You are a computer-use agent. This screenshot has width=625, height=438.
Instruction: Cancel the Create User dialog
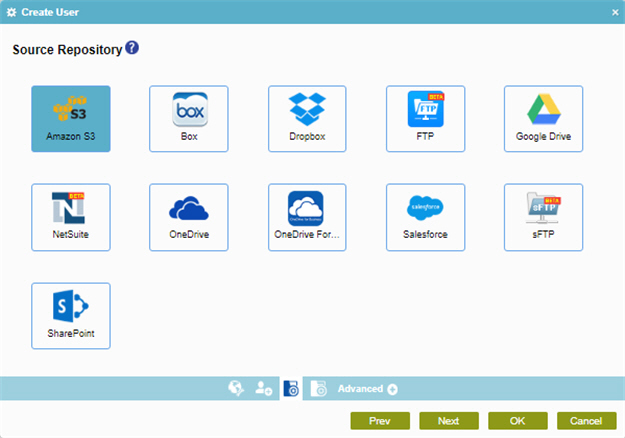click(586, 421)
